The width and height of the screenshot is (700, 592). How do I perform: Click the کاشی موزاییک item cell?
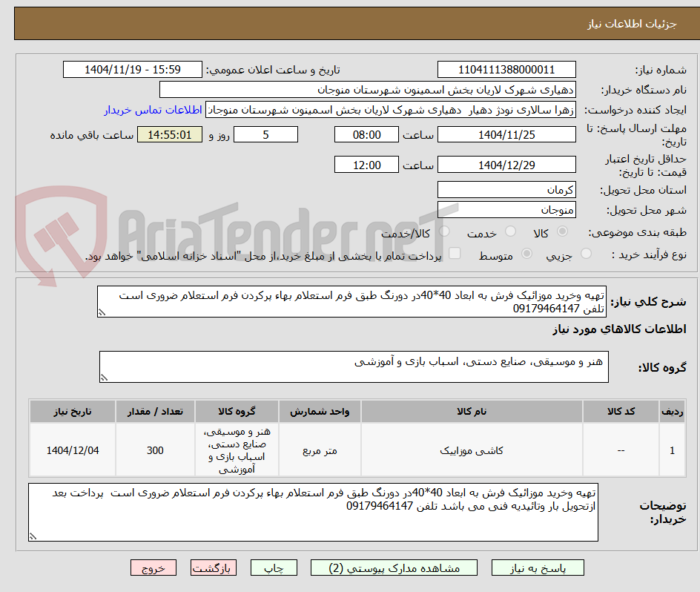tap(472, 450)
